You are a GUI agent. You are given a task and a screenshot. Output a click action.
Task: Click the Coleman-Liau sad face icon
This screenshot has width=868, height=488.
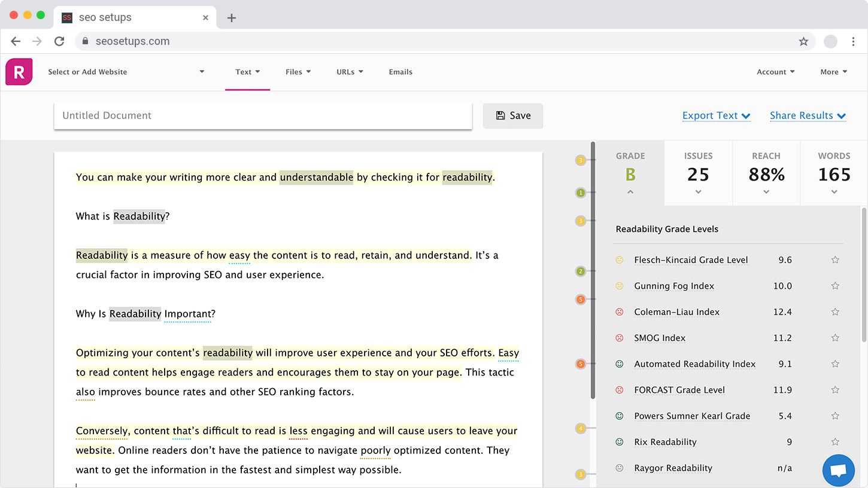[x=620, y=312]
